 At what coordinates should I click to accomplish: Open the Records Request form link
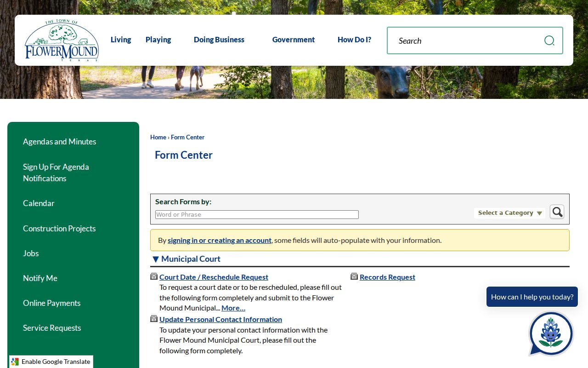pos(387,277)
